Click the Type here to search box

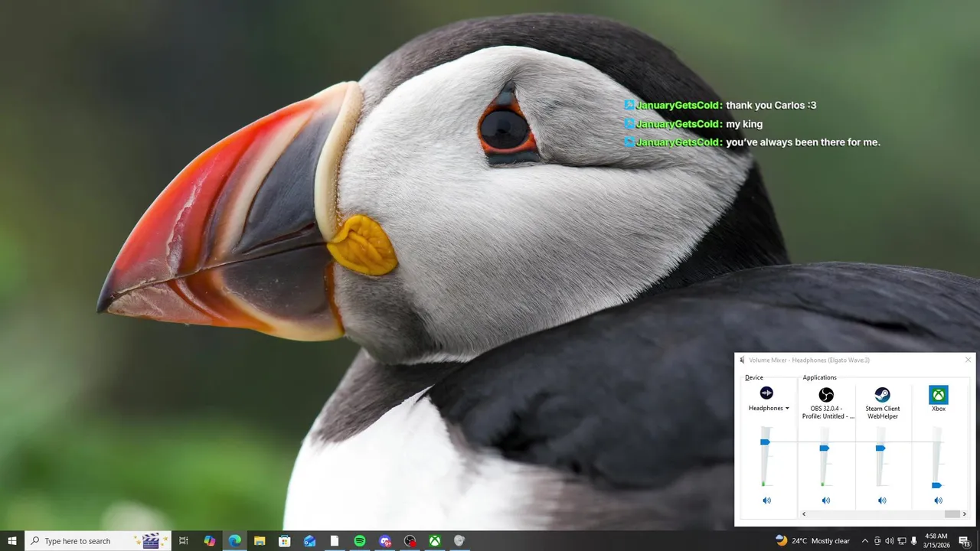click(98, 541)
